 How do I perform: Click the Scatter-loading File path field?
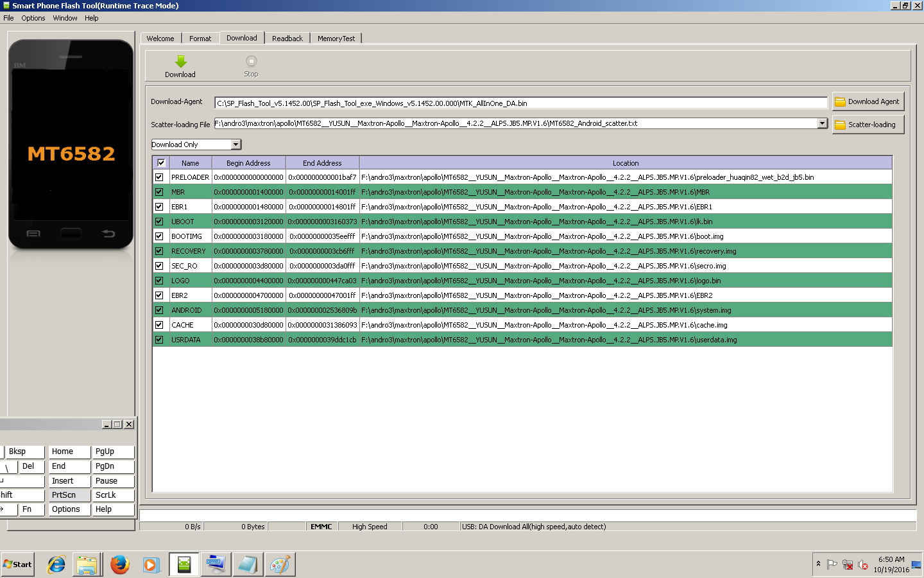click(x=516, y=123)
